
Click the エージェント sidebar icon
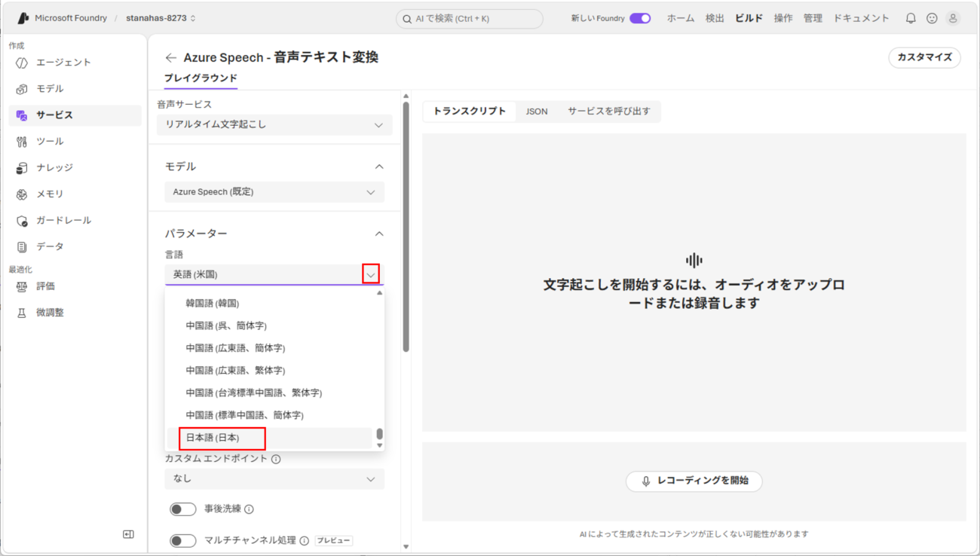pos(22,63)
